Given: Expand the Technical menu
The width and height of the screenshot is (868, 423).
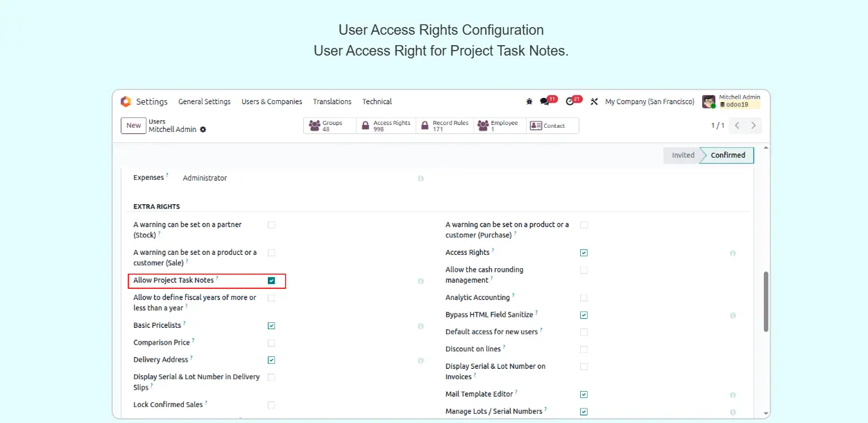Looking at the screenshot, I should coord(377,101).
